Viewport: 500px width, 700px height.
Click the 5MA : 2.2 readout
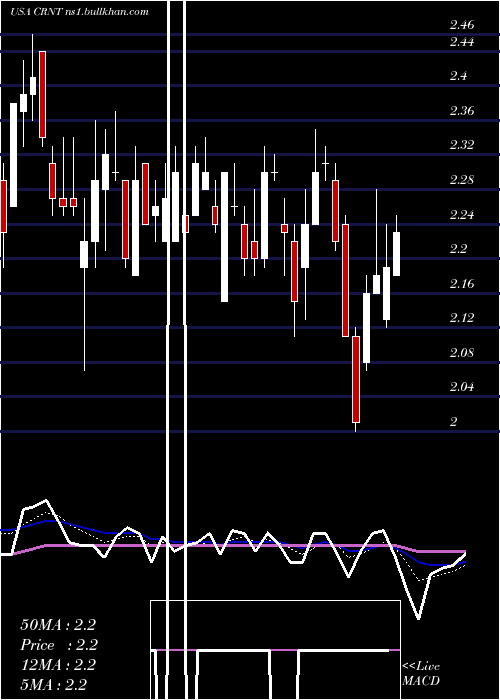click(x=54, y=685)
